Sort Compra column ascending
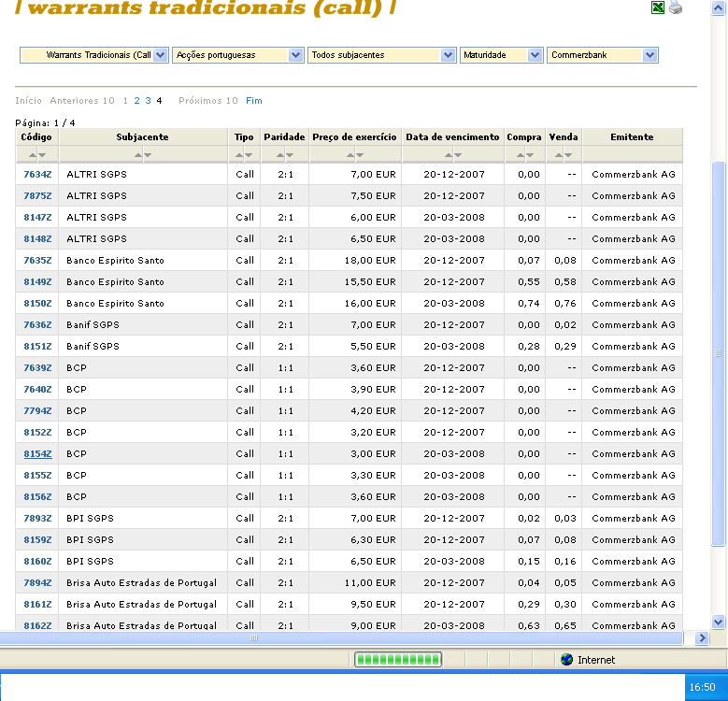The image size is (728, 701). coord(519,155)
